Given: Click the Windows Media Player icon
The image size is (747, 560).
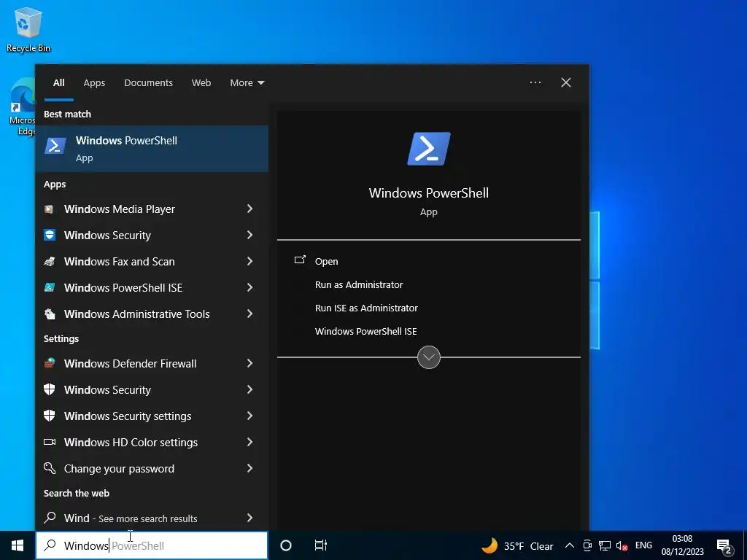Looking at the screenshot, I should [49, 209].
